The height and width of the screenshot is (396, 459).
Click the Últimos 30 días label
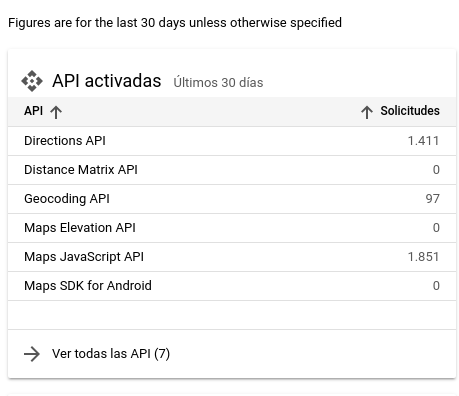[x=218, y=83]
